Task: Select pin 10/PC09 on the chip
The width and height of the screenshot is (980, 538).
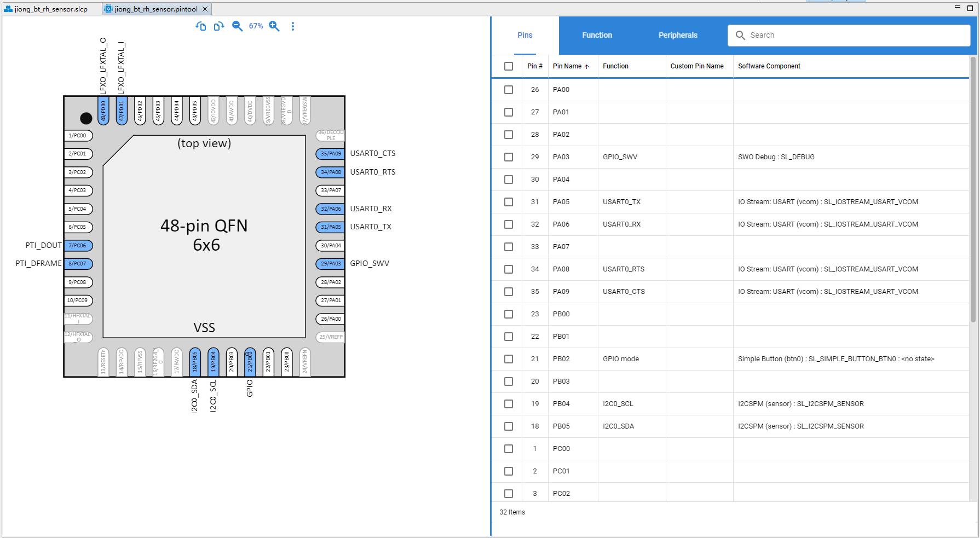Action: (78, 300)
